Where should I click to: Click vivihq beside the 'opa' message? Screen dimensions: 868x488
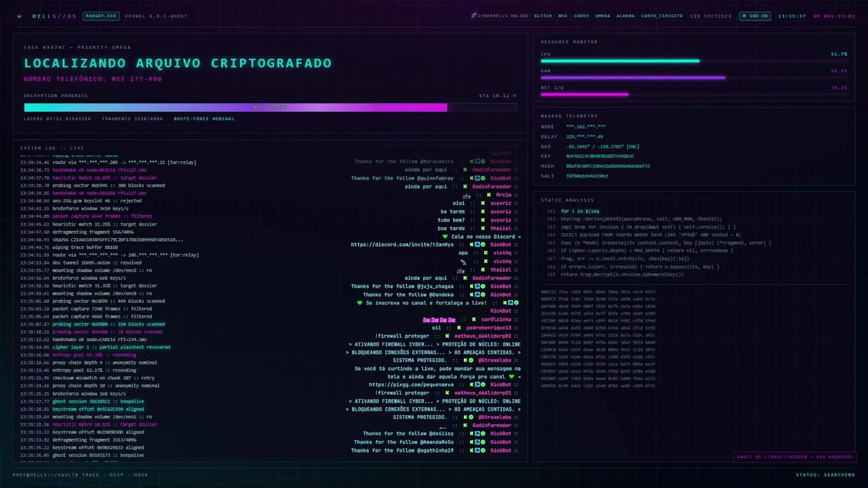coord(502,253)
